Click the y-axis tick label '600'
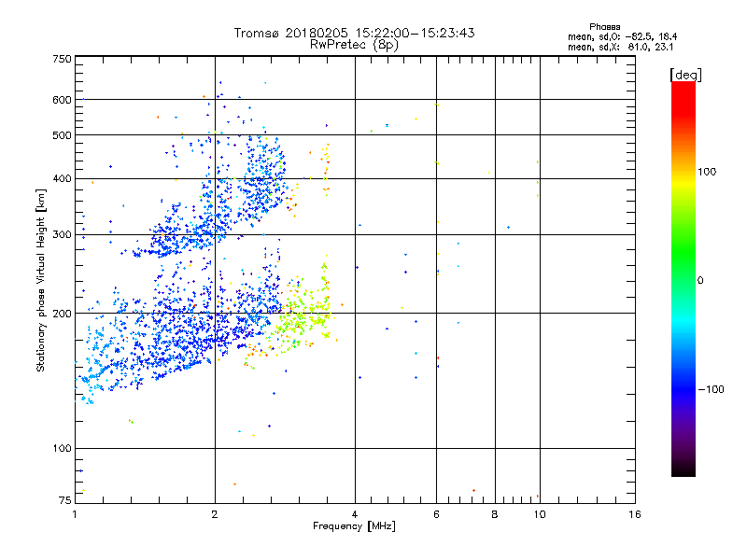The image size is (747, 560). (x=63, y=100)
